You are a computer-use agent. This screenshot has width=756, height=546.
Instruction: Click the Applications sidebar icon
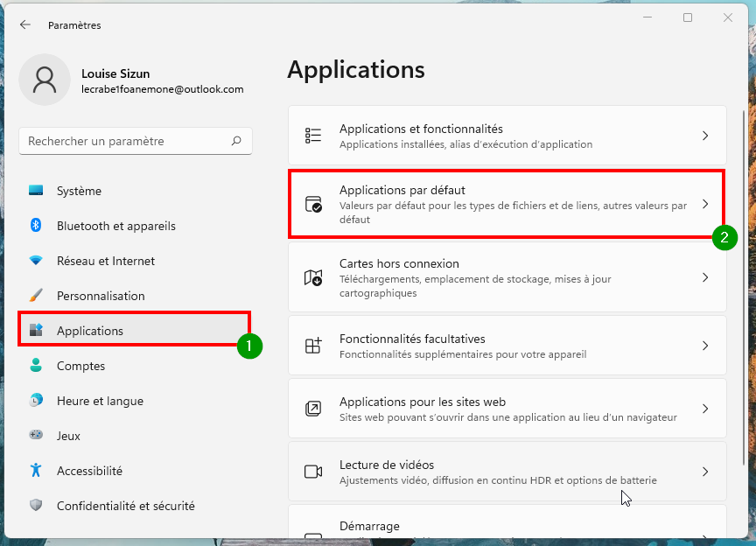pyautogui.click(x=36, y=330)
